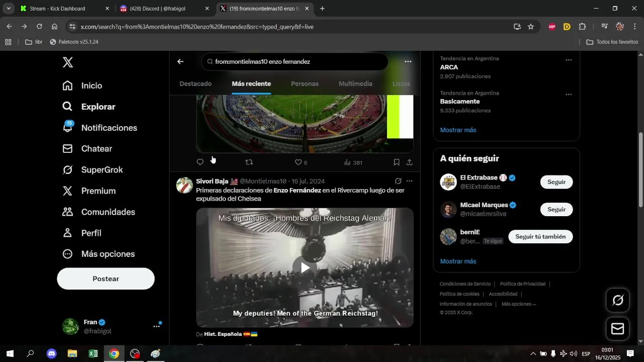Open floating messages envelope button

click(x=618, y=329)
